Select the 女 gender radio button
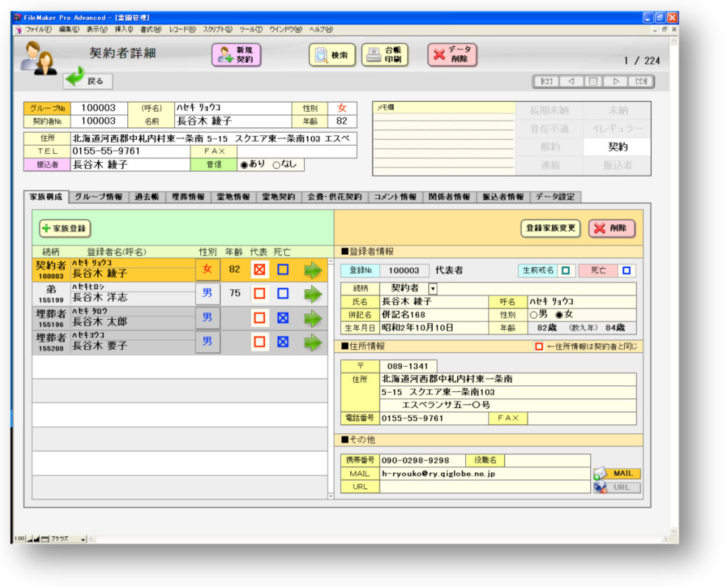 pyautogui.click(x=559, y=315)
